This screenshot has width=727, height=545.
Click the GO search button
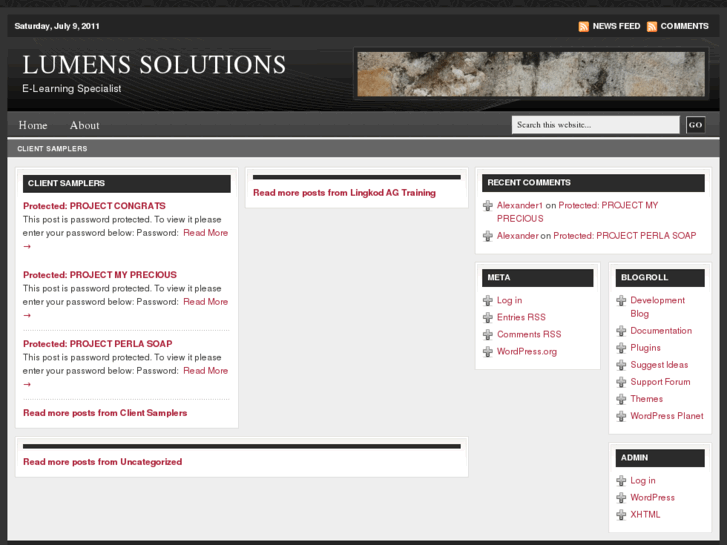point(695,125)
